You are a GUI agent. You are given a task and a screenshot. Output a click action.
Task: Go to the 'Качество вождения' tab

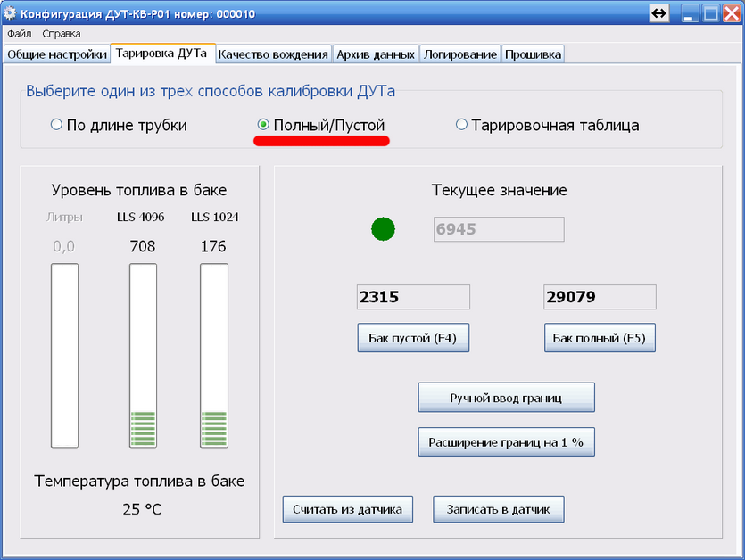pyautogui.click(x=273, y=54)
